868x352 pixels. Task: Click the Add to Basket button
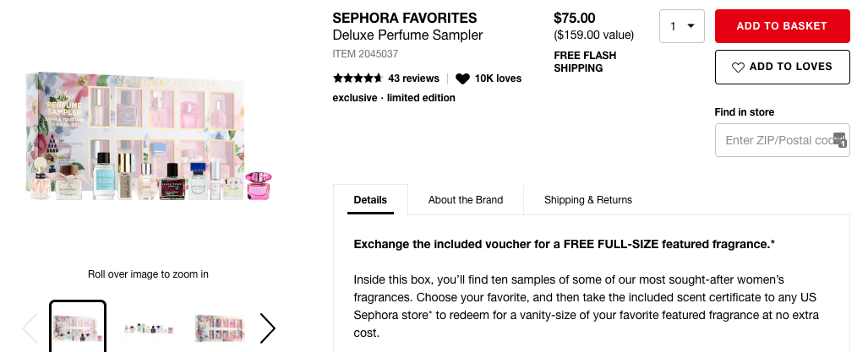(x=782, y=26)
